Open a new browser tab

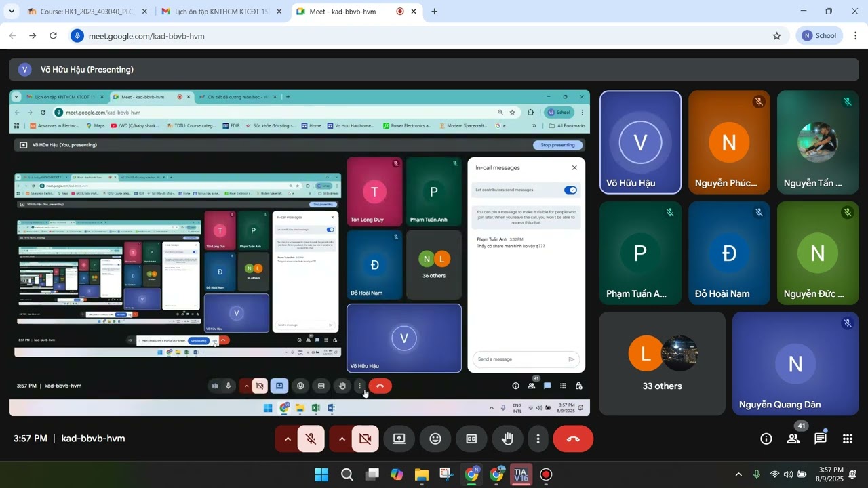pyautogui.click(x=434, y=12)
